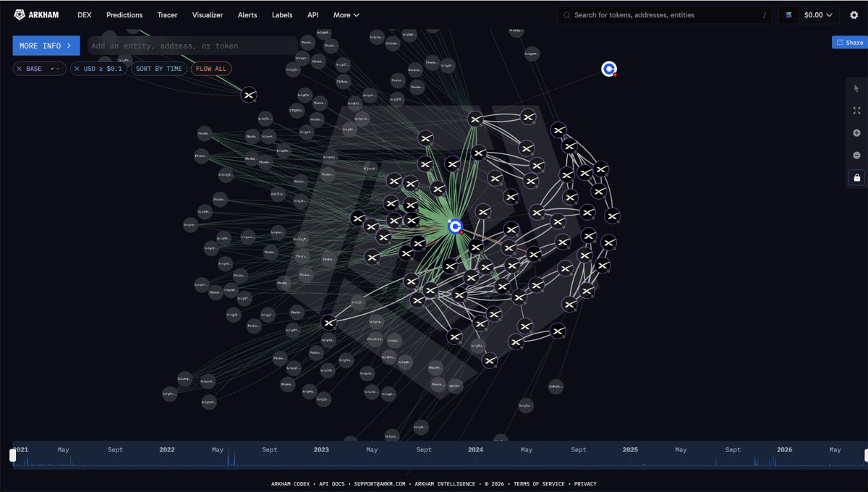Open TERMS OF SERVICE
Viewport: 868px width, 492px height.
point(540,484)
